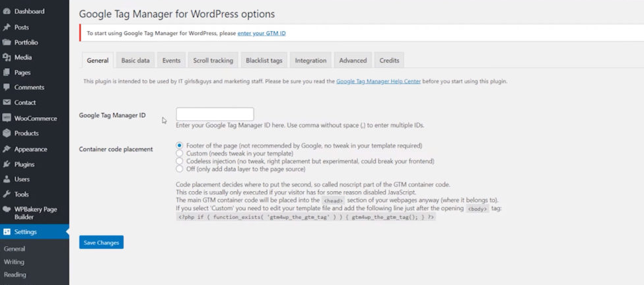Open the Events tab
644x285 pixels.
tap(171, 60)
